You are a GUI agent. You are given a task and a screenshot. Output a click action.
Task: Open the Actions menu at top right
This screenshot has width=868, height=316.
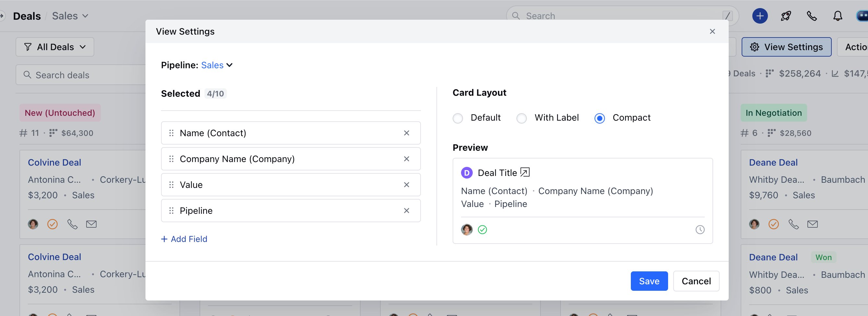856,47
